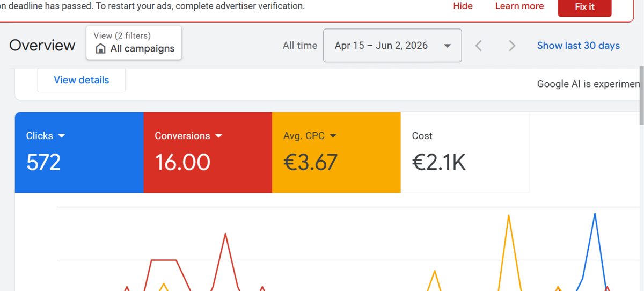Open the Apr 15 – Jun 2, 2026 date picker
The image size is (644, 291).
pyautogui.click(x=392, y=46)
